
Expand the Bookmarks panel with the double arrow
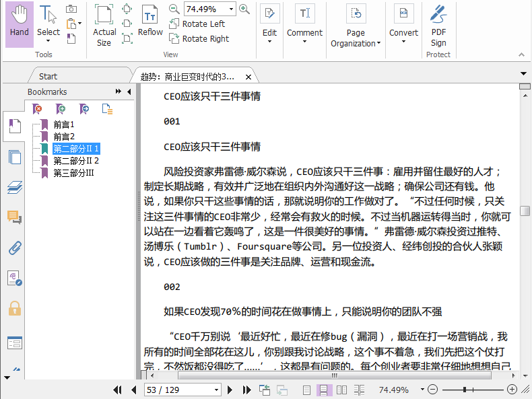point(118,92)
